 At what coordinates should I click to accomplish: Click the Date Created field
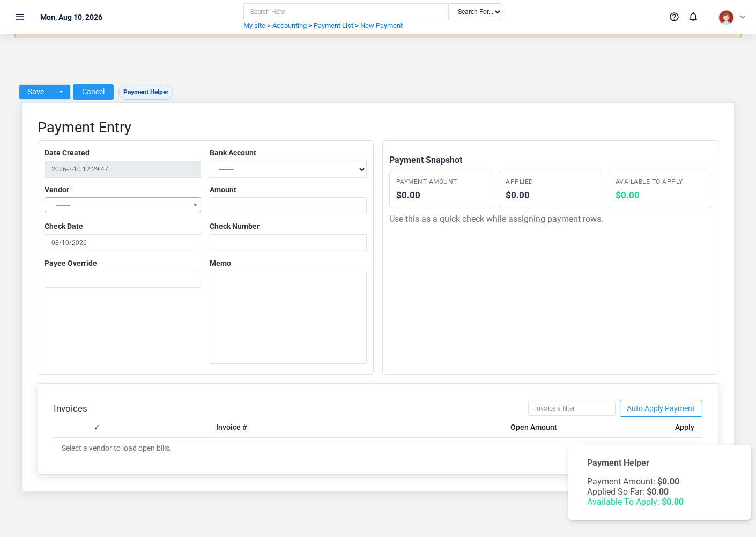pyautogui.click(x=123, y=169)
